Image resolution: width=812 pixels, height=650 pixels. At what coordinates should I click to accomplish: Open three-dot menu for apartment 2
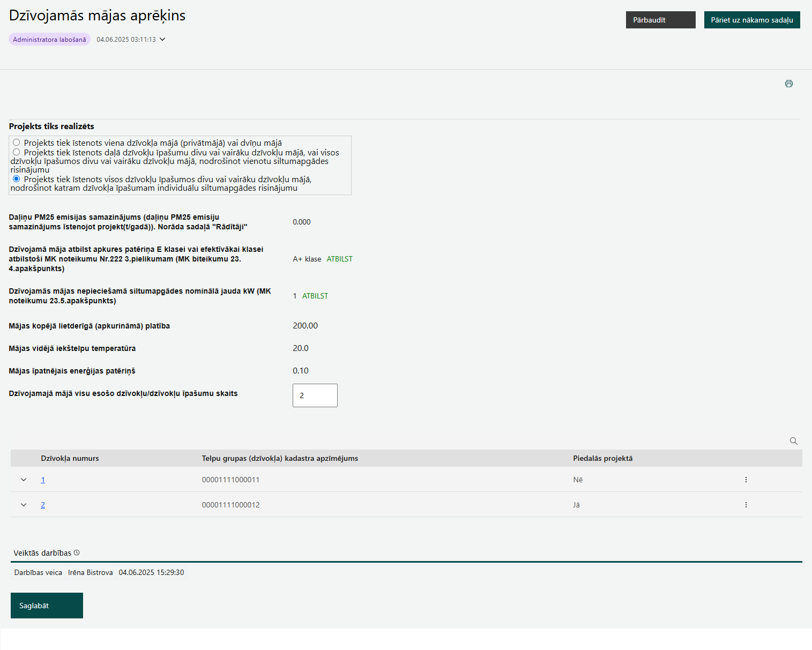click(x=746, y=505)
